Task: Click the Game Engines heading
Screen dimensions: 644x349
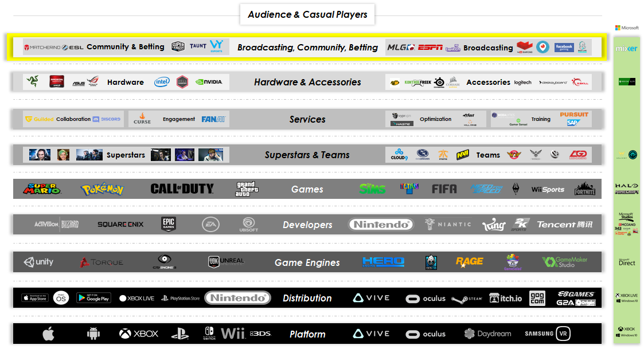Action: (x=307, y=262)
